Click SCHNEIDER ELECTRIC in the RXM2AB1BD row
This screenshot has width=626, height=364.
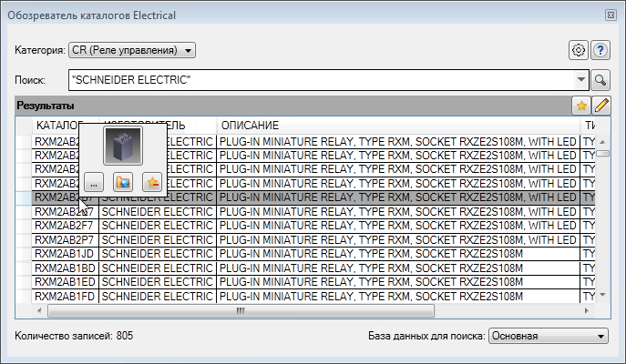[158, 268]
